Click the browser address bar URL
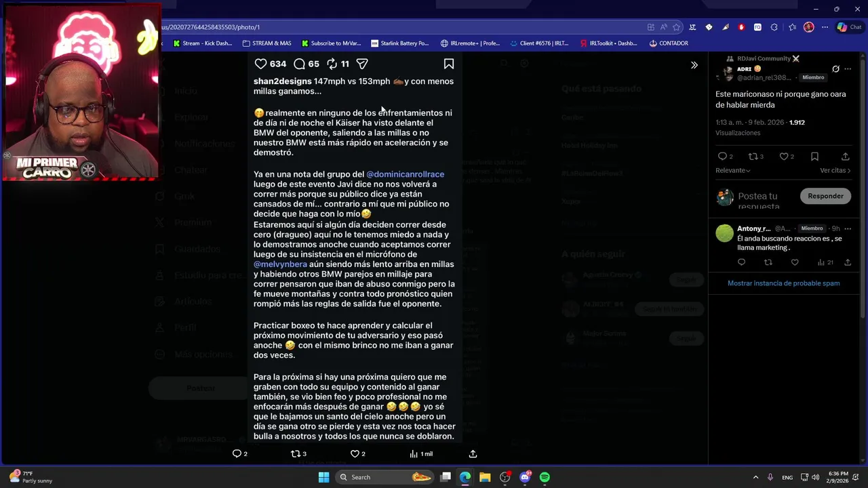 pyautogui.click(x=400, y=27)
